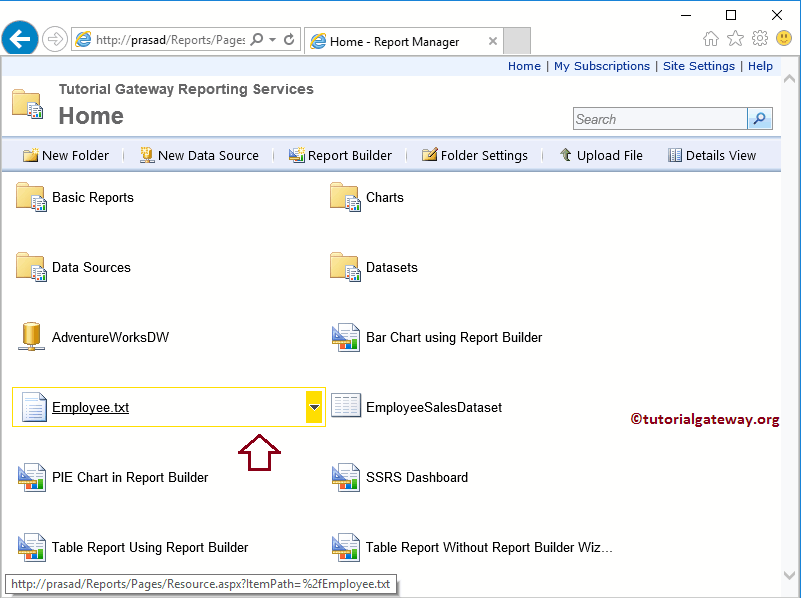Viewport: 801px width, 598px height.
Task: Expand browser settings gear menu
Action: point(759,37)
